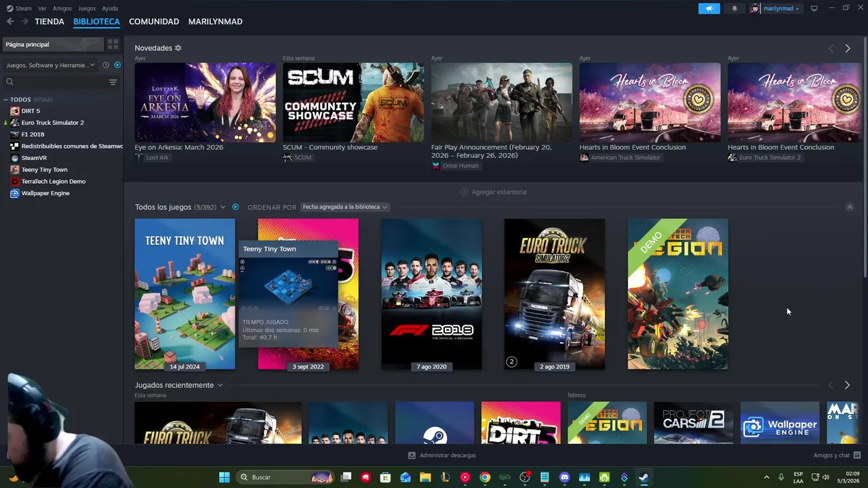Screen dimensions: 868x488
Task: Open Steam Big Picture monitor icon
Action: click(814, 8)
